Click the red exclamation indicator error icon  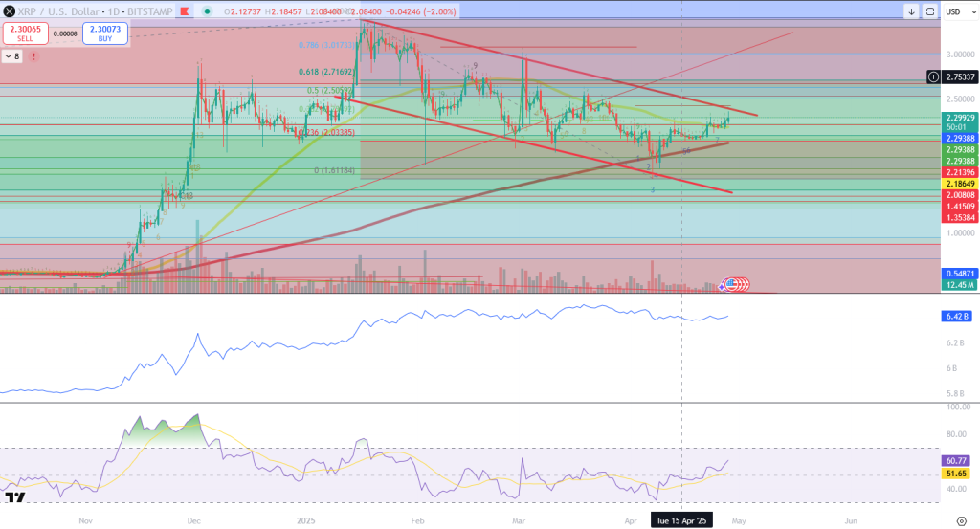[33, 56]
